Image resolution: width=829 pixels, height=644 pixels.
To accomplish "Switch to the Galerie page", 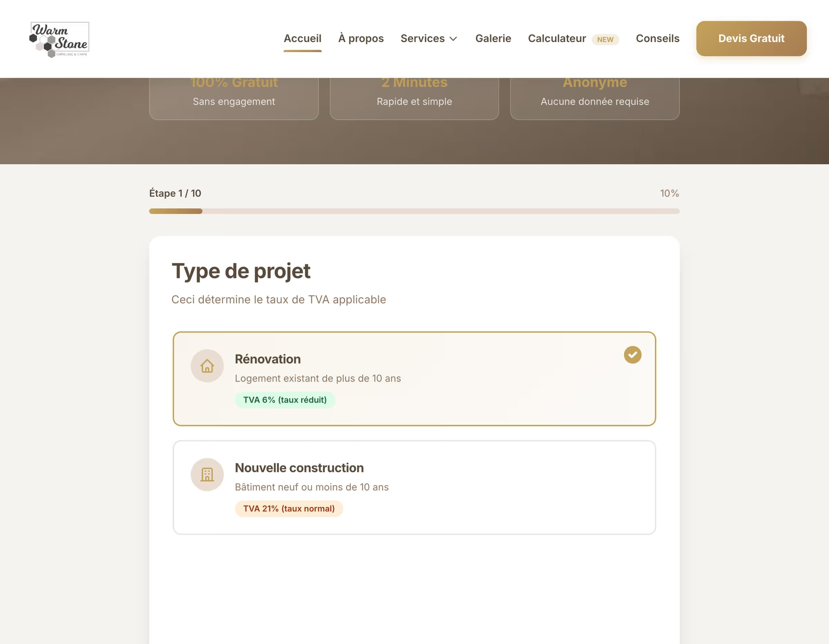I will point(493,38).
